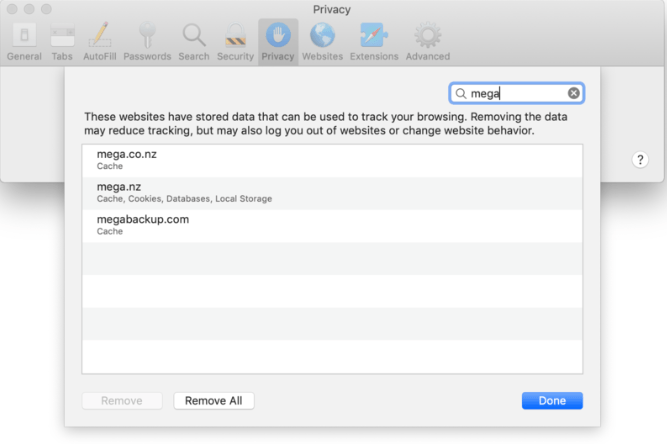
Task: Open the Advanced gear preferences pane
Action: pos(428,42)
